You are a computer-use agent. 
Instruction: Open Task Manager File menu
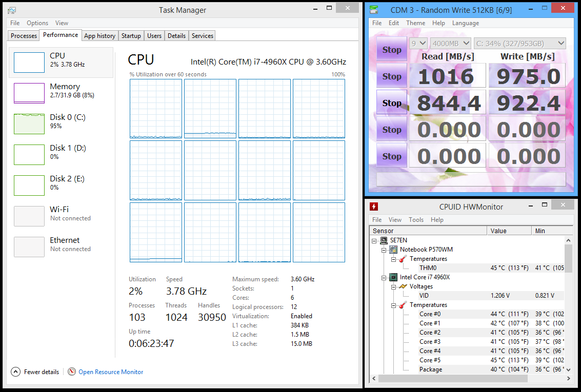pyautogui.click(x=15, y=23)
